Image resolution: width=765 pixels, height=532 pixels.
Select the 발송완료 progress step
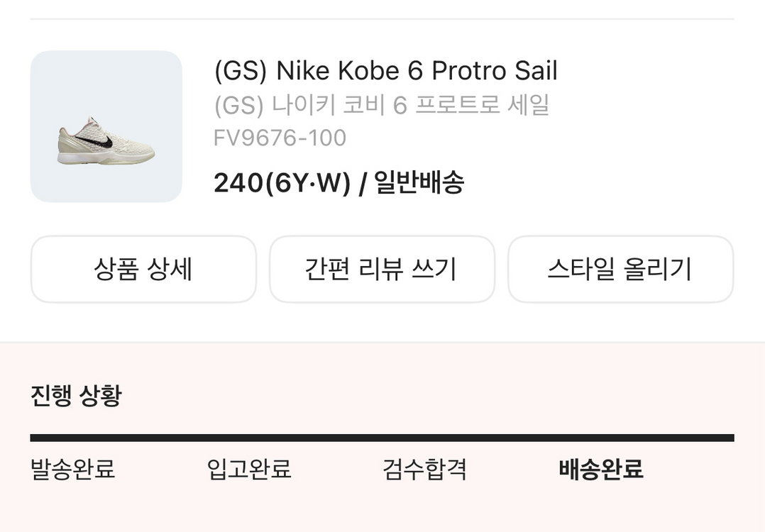[x=72, y=470]
